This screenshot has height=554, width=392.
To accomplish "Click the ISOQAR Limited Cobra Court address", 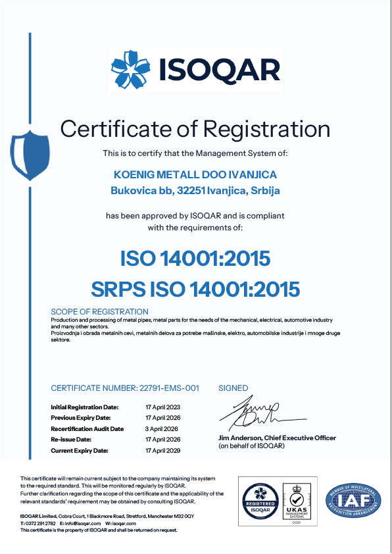I will [x=107, y=516].
